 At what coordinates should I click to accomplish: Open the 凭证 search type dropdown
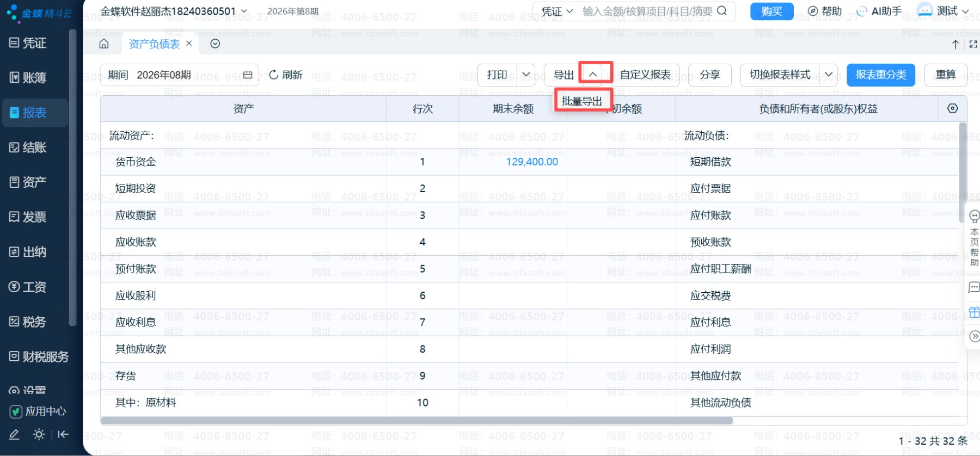tap(557, 11)
